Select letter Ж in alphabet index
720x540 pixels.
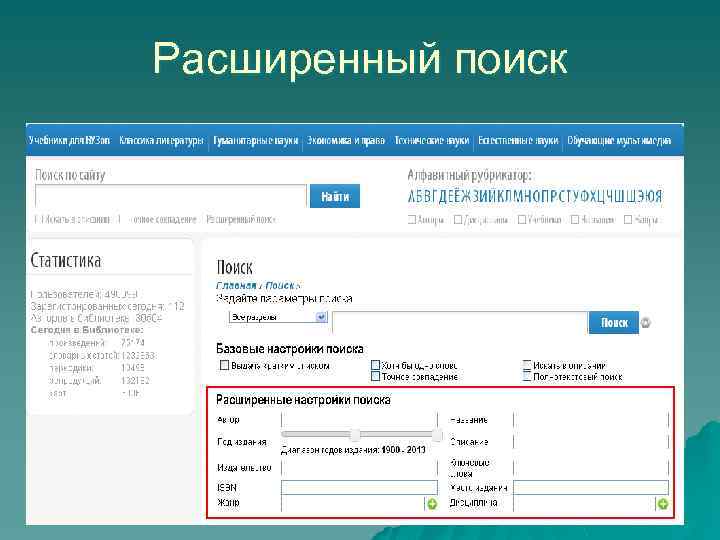467,197
